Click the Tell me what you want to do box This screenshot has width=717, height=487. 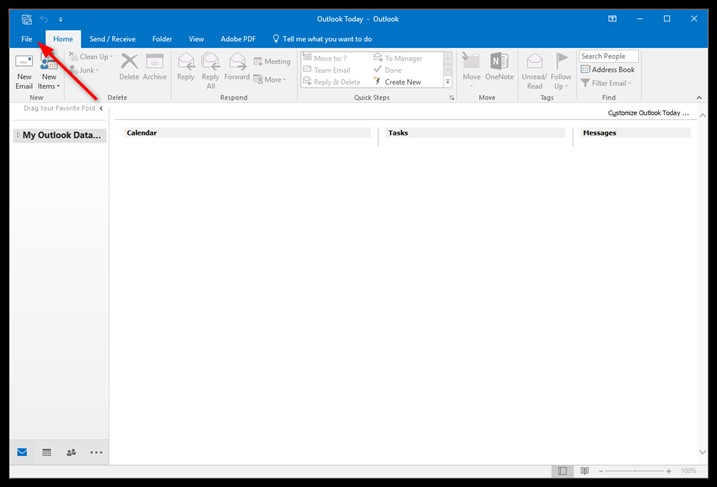pyautogui.click(x=322, y=39)
